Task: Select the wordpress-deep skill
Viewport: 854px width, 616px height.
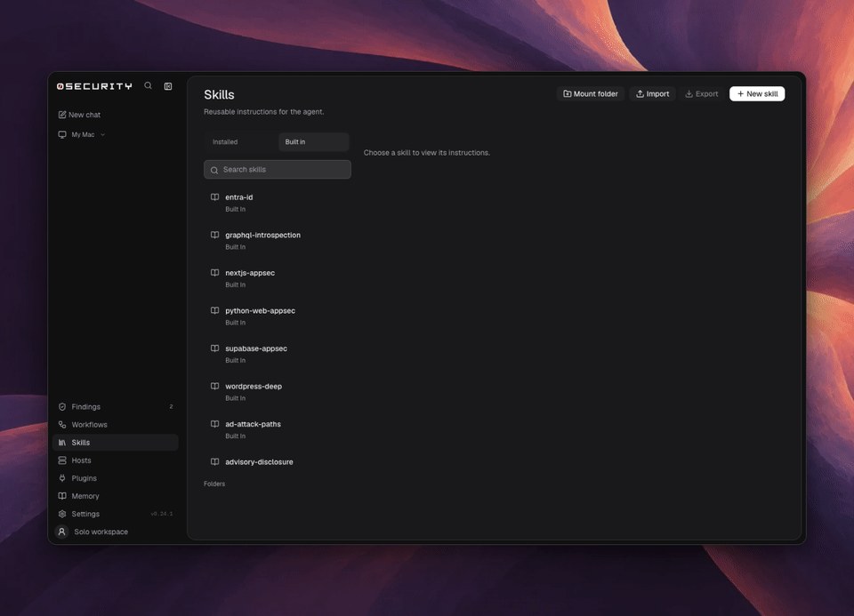Action: 278,392
